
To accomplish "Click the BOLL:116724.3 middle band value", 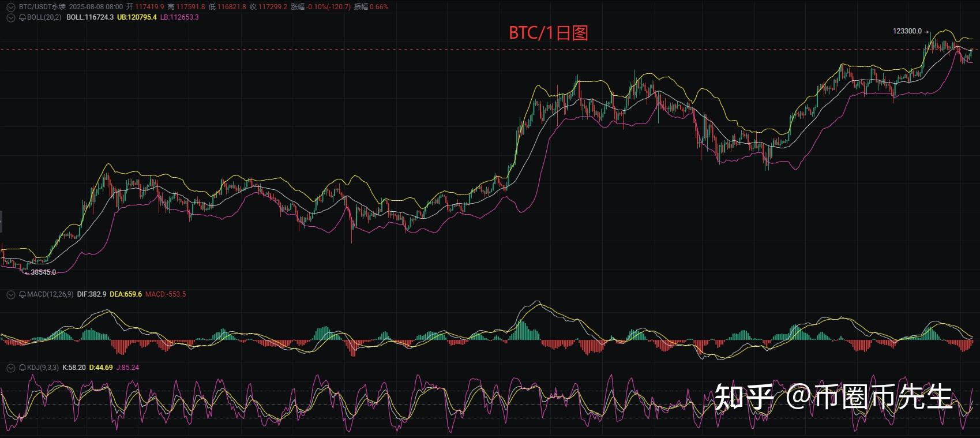I will tap(90, 17).
